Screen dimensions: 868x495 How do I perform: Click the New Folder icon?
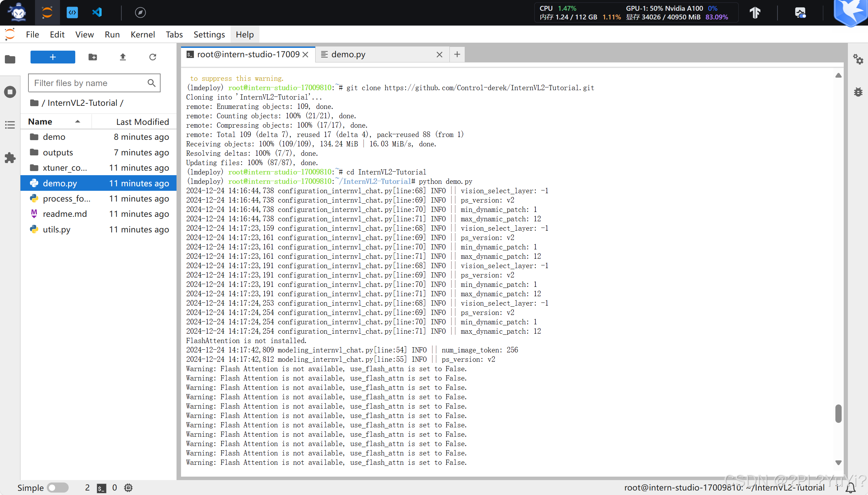pyautogui.click(x=93, y=57)
